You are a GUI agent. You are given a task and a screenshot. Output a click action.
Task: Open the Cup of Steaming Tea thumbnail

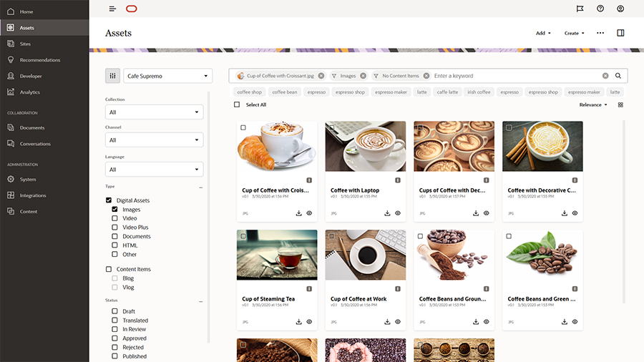[x=277, y=255]
